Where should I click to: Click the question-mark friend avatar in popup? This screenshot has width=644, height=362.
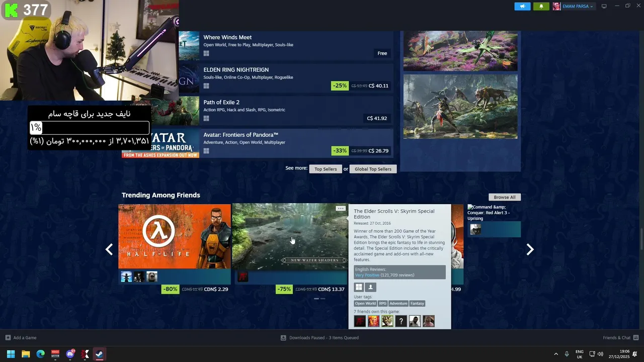401,321
